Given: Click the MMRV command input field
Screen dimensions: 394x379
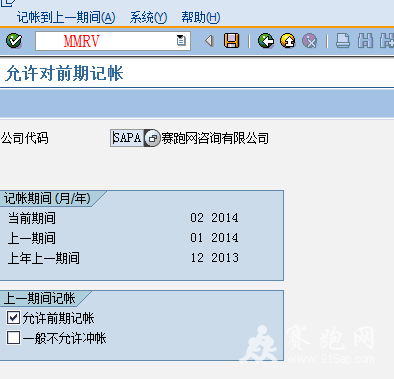Looking at the screenshot, I should [x=113, y=41].
